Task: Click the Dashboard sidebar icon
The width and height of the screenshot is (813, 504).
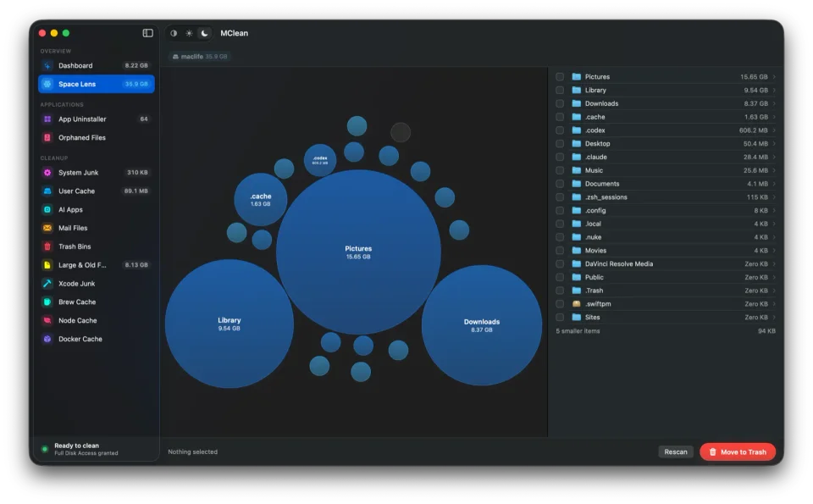Action: 47,65
